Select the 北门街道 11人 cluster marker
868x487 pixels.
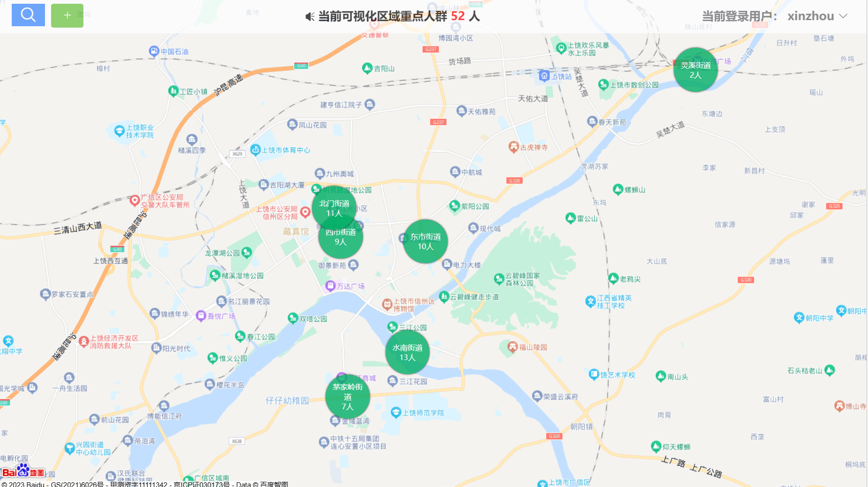point(334,208)
